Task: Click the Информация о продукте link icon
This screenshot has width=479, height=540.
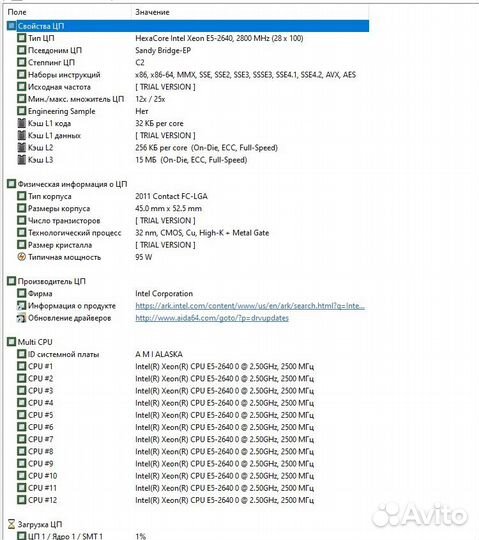Action: click(x=22, y=305)
